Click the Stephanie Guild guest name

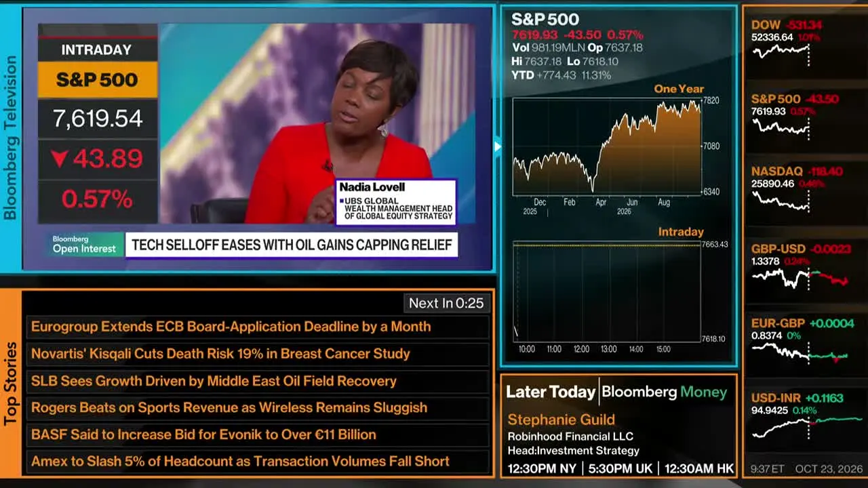pyautogui.click(x=561, y=420)
